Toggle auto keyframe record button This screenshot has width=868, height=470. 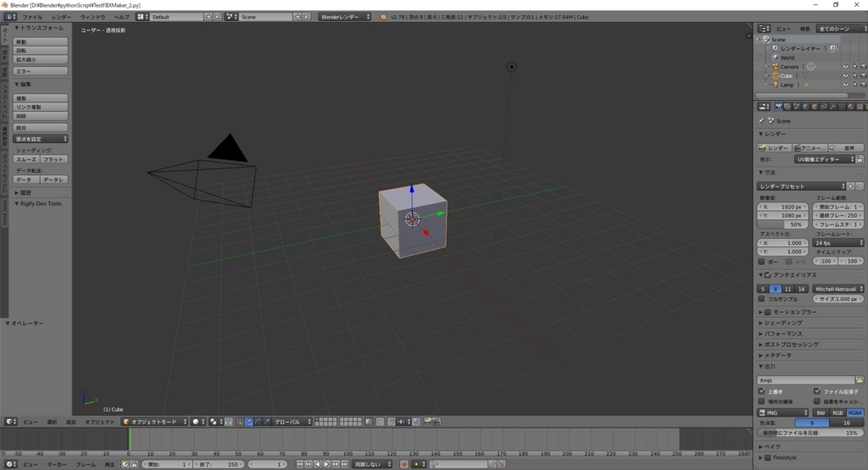pos(404,464)
